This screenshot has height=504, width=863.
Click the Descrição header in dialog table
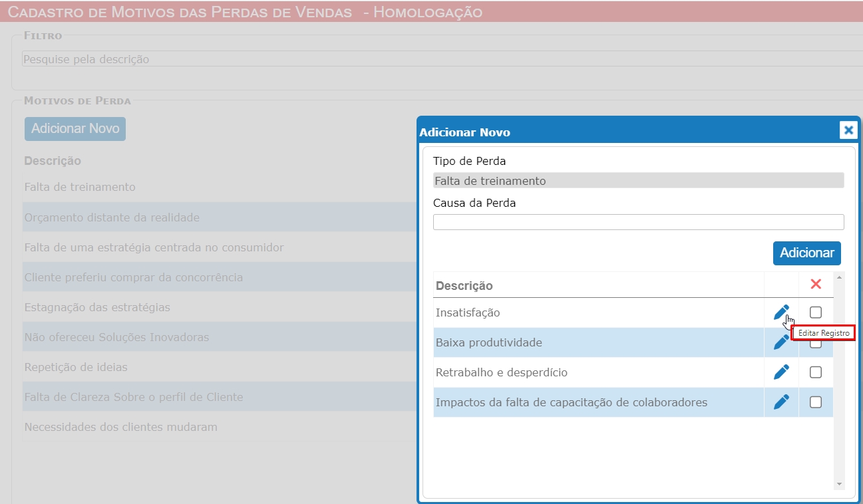tap(464, 286)
